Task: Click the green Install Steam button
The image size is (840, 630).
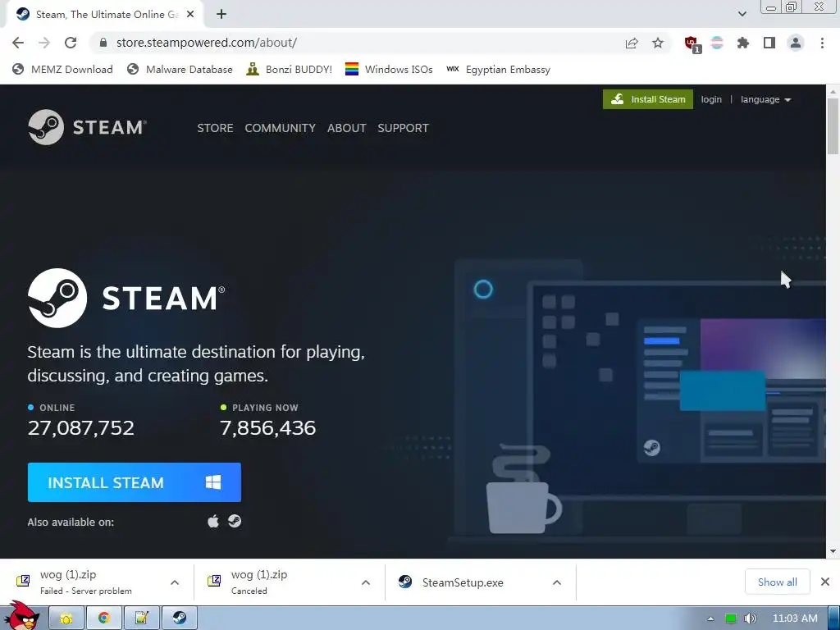Action: (x=648, y=99)
